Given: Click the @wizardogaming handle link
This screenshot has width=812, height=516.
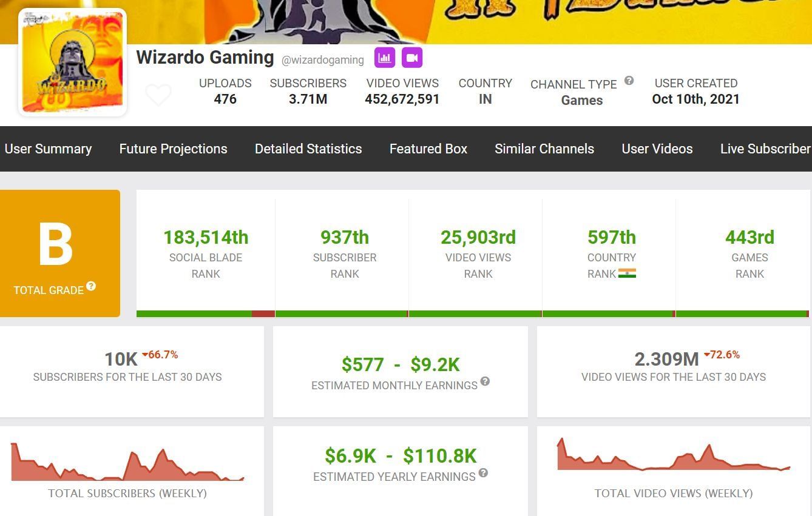Looking at the screenshot, I should [x=323, y=60].
